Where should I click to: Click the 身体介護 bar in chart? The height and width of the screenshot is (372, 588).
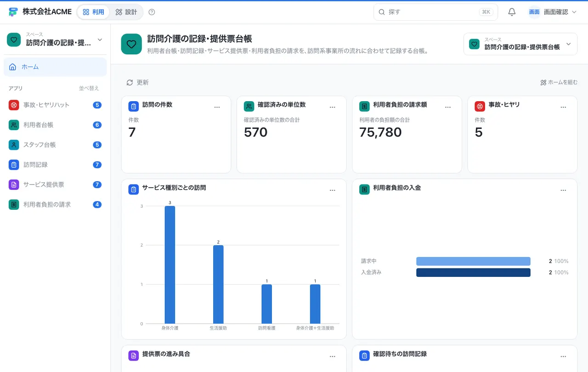[170, 265]
